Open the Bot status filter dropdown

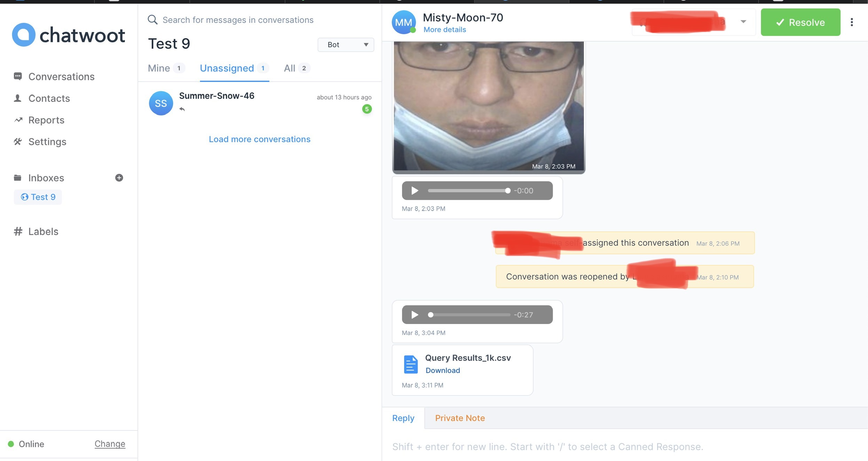point(346,45)
